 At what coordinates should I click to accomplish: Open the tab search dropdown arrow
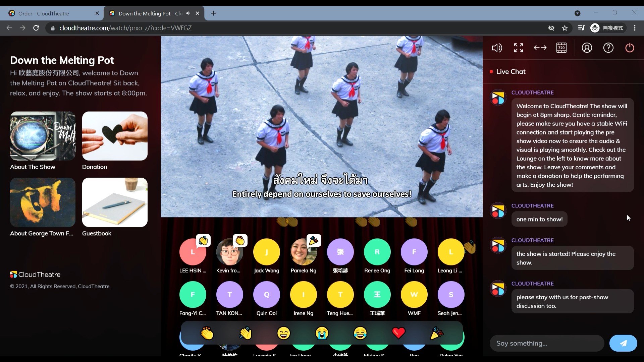[577, 13]
